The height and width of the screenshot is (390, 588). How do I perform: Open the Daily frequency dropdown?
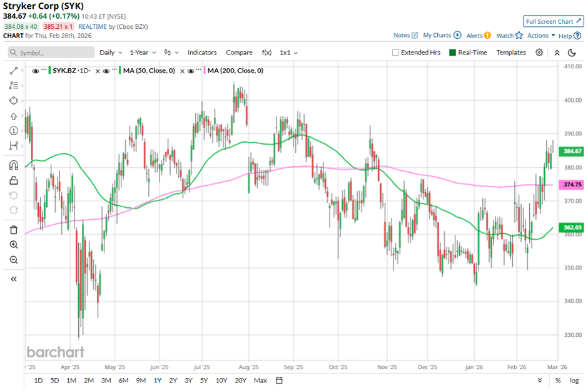tap(111, 53)
